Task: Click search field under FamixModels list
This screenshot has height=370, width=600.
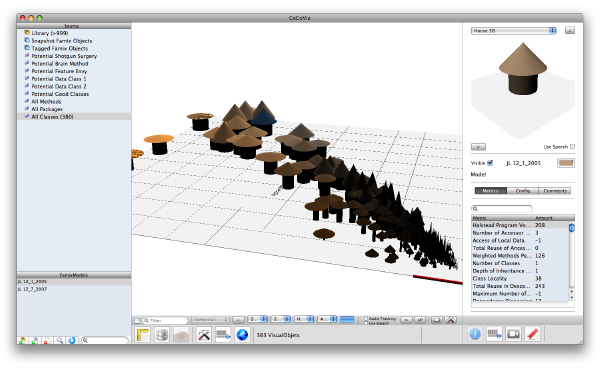Action: click(x=104, y=340)
